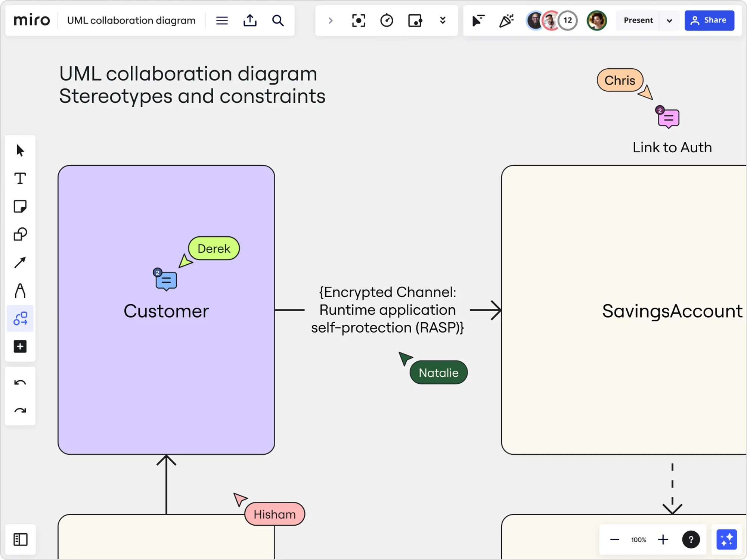Open the diagramming shapes tool

pos(20,318)
